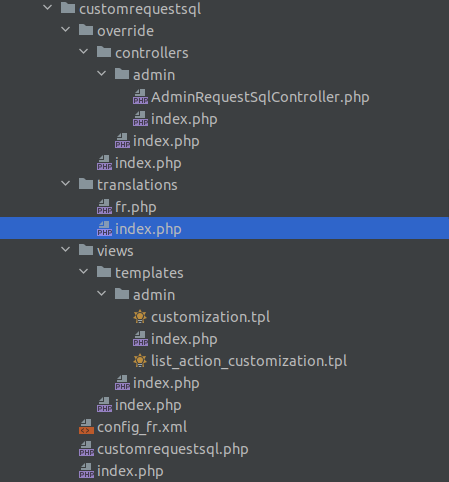Click the templates folder icon
Screen dimensions: 449x482
click(104, 272)
